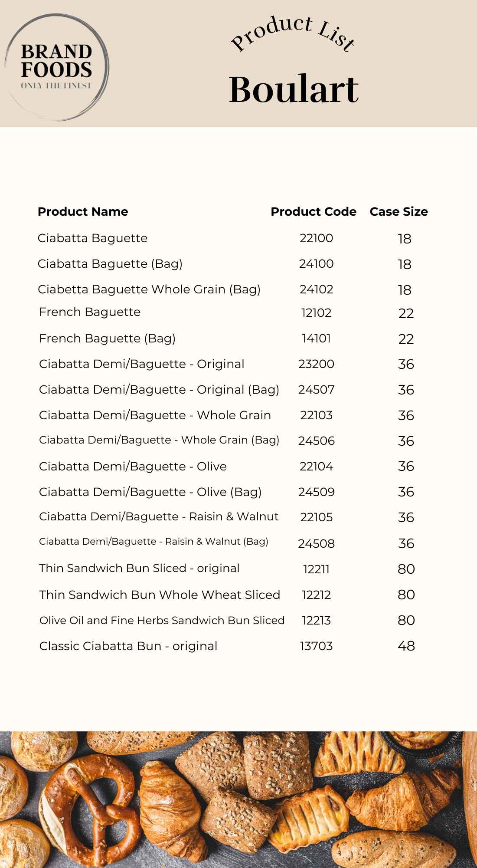
Task: Click case size 48 for Ciabatta Bun
Action: [x=406, y=646]
